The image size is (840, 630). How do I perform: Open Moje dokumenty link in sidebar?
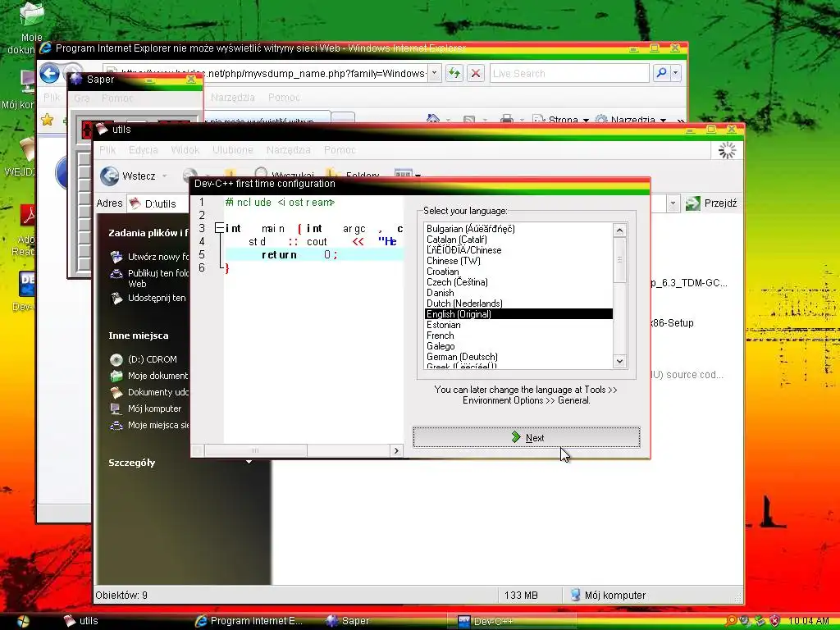(149, 376)
